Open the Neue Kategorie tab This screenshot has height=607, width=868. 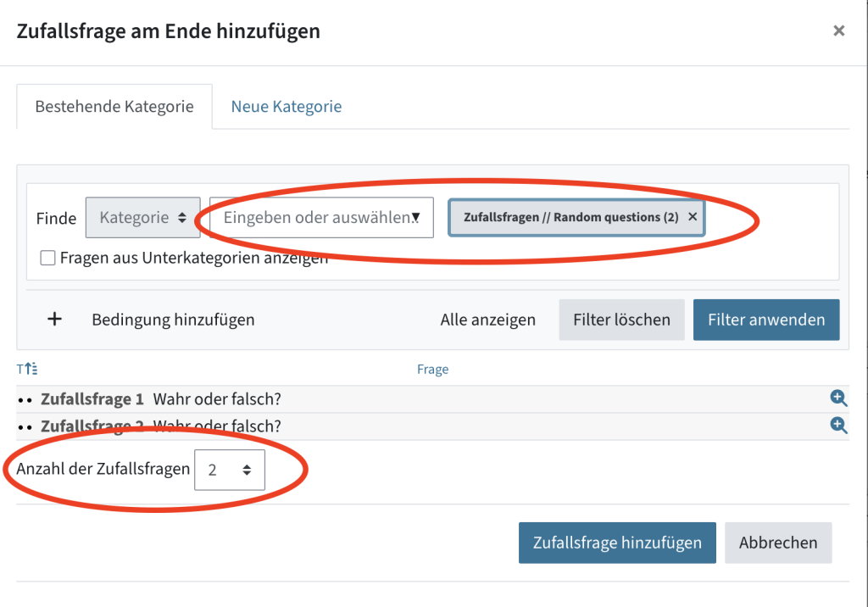pyautogui.click(x=287, y=107)
